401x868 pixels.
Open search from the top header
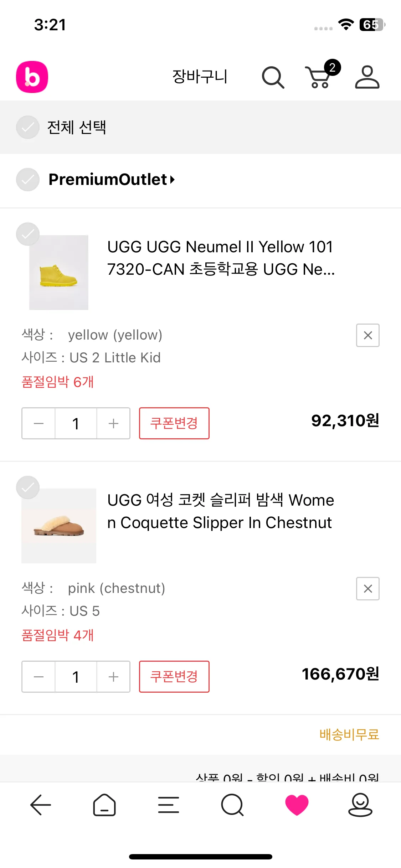coord(273,77)
